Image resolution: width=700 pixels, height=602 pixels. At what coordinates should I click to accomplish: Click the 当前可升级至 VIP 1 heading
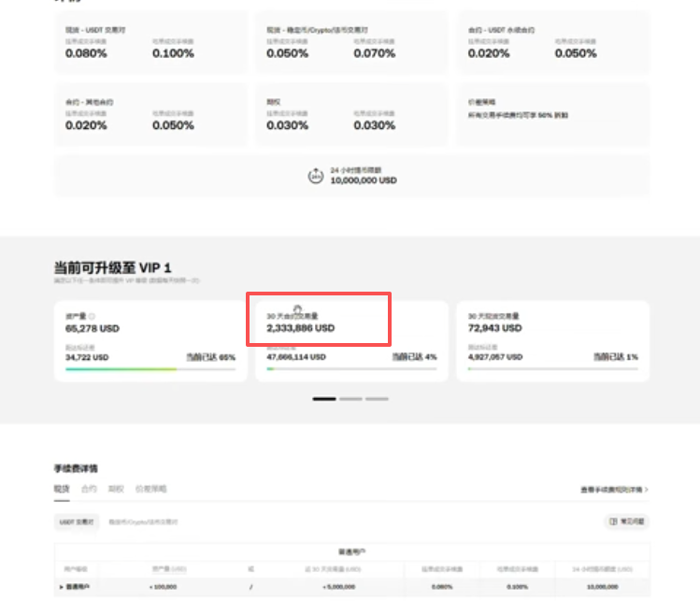tap(112, 268)
